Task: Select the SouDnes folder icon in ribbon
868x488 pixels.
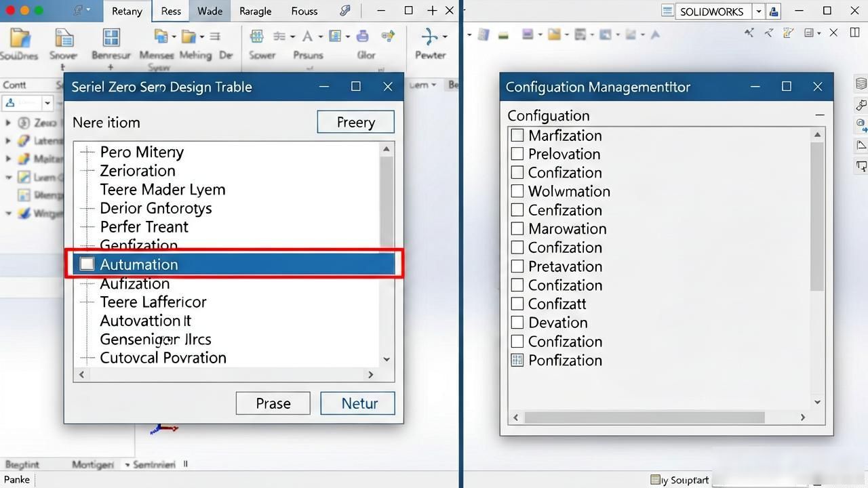Action: pos(20,38)
